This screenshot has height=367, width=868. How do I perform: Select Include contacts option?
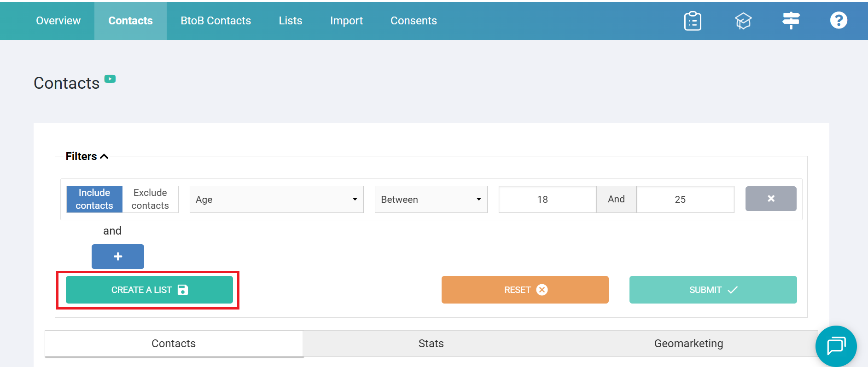click(x=94, y=199)
